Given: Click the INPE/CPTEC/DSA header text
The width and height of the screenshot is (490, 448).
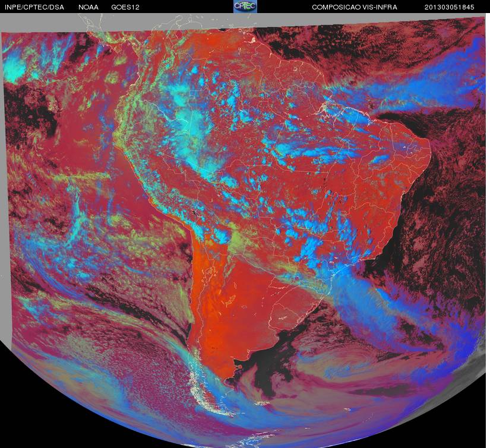Looking at the screenshot, I should point(34,7).
